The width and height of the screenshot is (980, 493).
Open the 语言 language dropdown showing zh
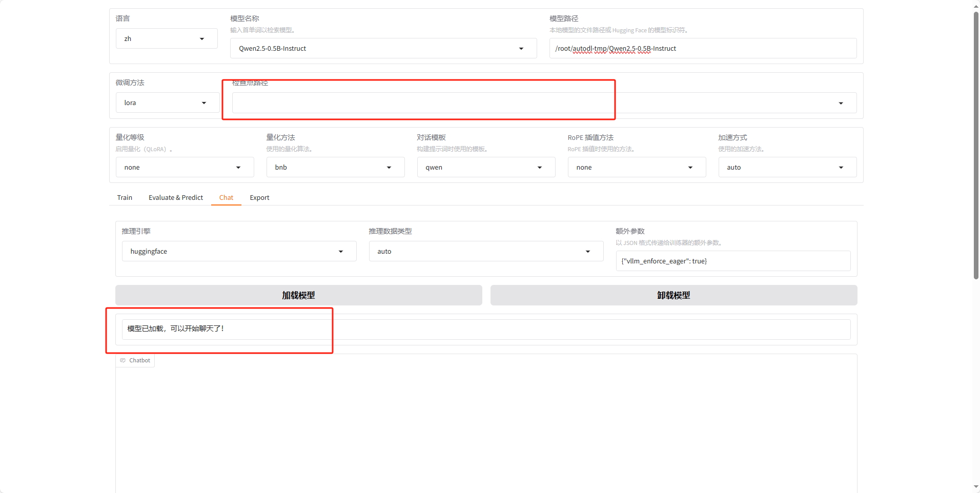coord(167,39)
